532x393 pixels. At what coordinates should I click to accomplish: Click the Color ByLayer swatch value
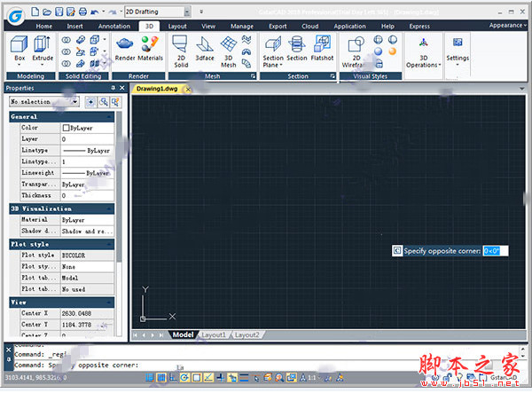[87, 128]
